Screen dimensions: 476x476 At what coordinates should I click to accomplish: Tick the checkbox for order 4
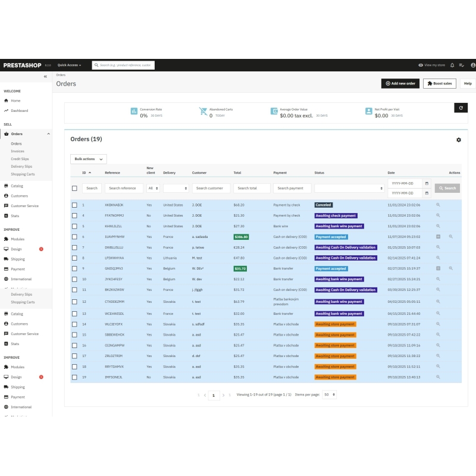[x=74, y=215]
